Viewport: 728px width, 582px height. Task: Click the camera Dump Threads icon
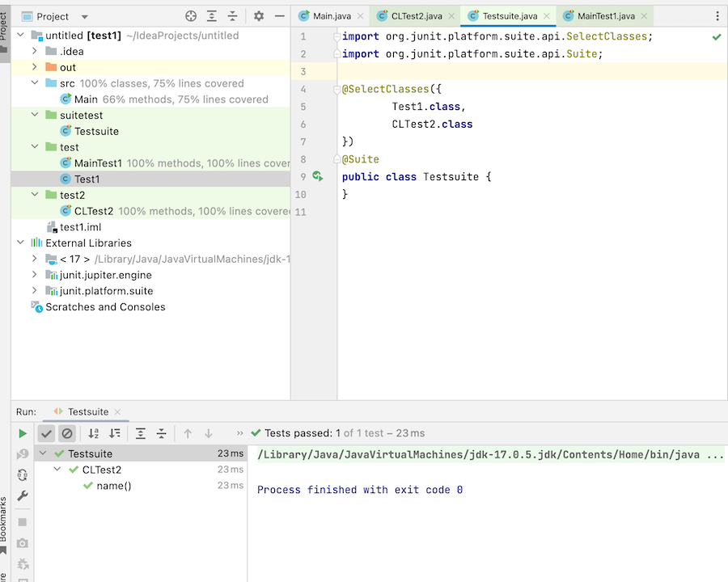coord(23,543)
